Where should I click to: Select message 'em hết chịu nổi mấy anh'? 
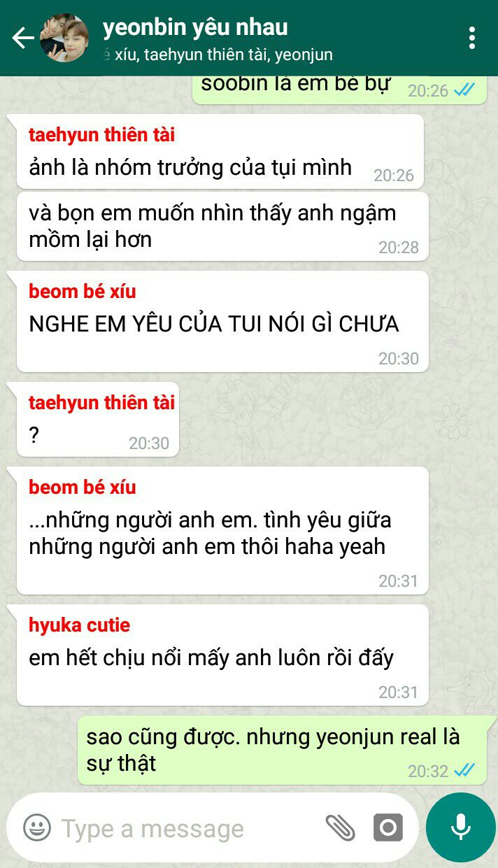pyautogui.click(x=222, y=655)
